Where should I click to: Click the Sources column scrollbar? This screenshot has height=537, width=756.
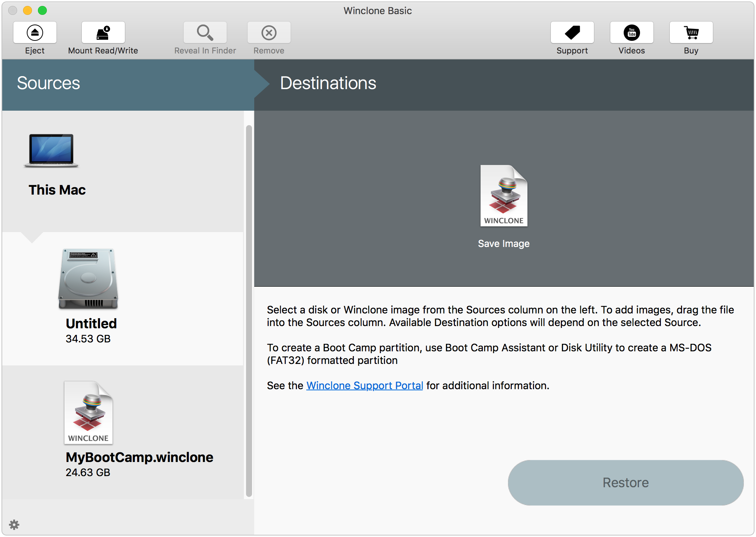click(249, 311)
